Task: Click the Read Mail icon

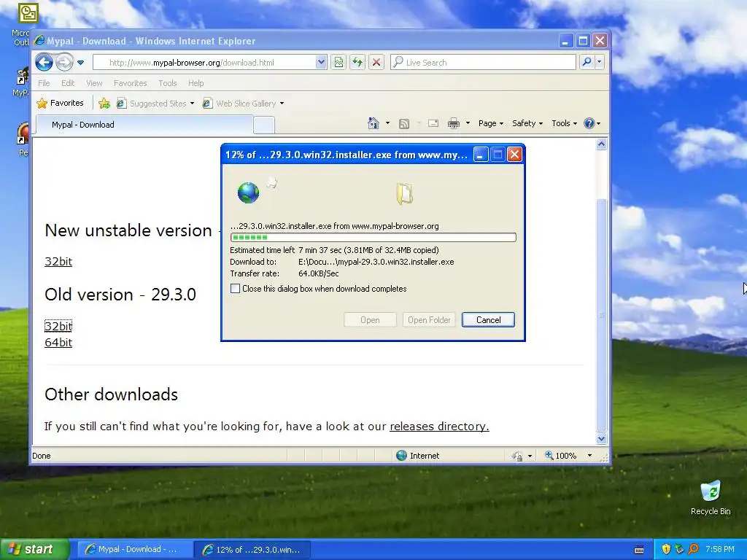Action: click(x=433, y=123)
